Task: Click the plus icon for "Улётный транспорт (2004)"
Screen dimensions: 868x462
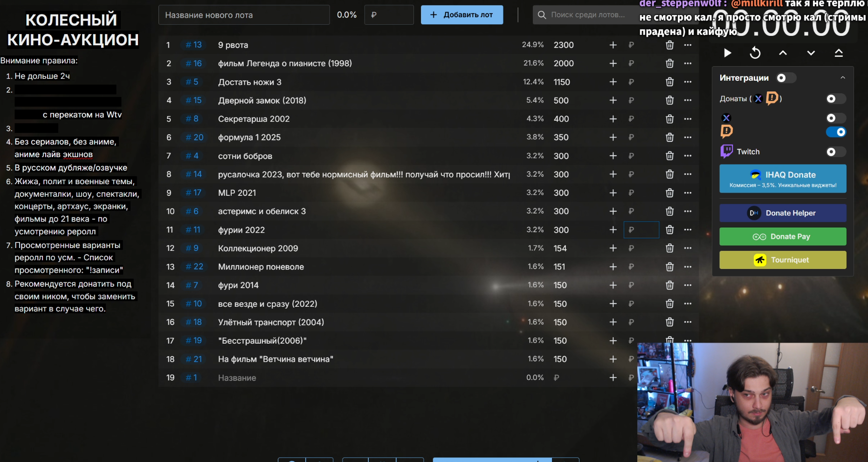Action: pyautogui.click(x=613, y=322)
